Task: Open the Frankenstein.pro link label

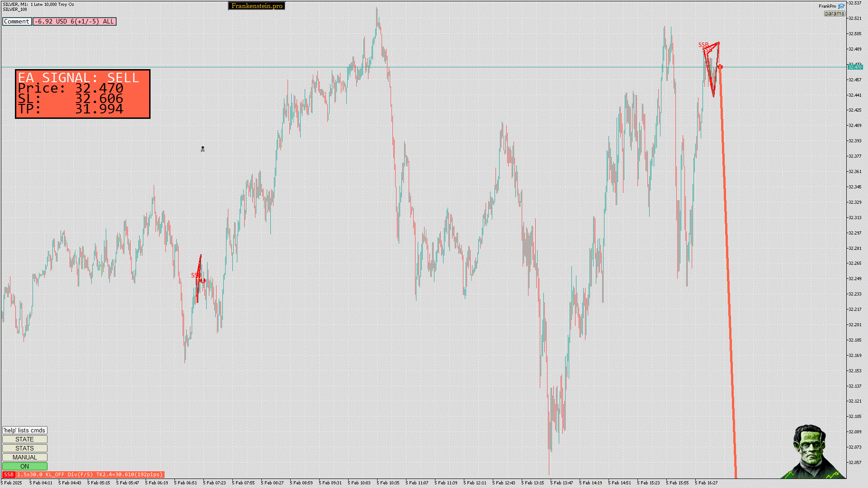Action: click(x=256, y=6)
